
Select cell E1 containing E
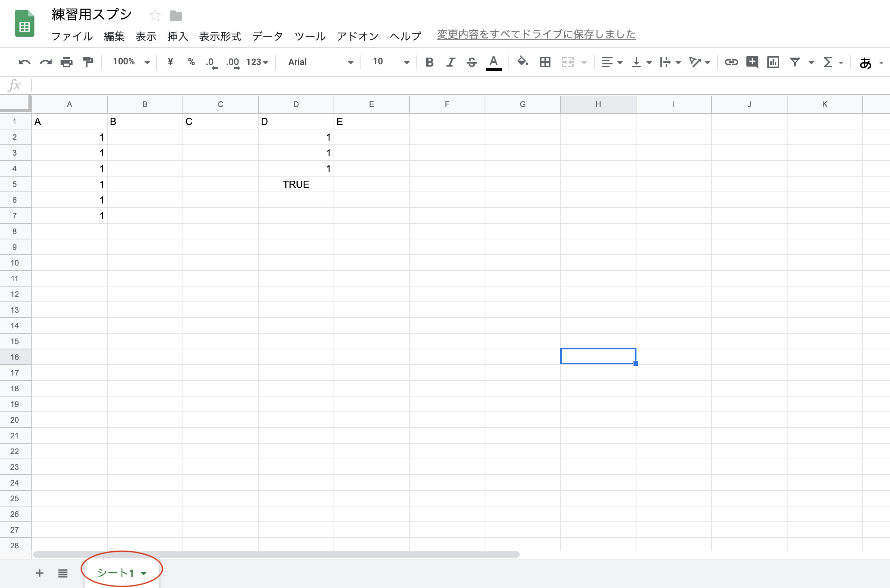coord(372,122)
